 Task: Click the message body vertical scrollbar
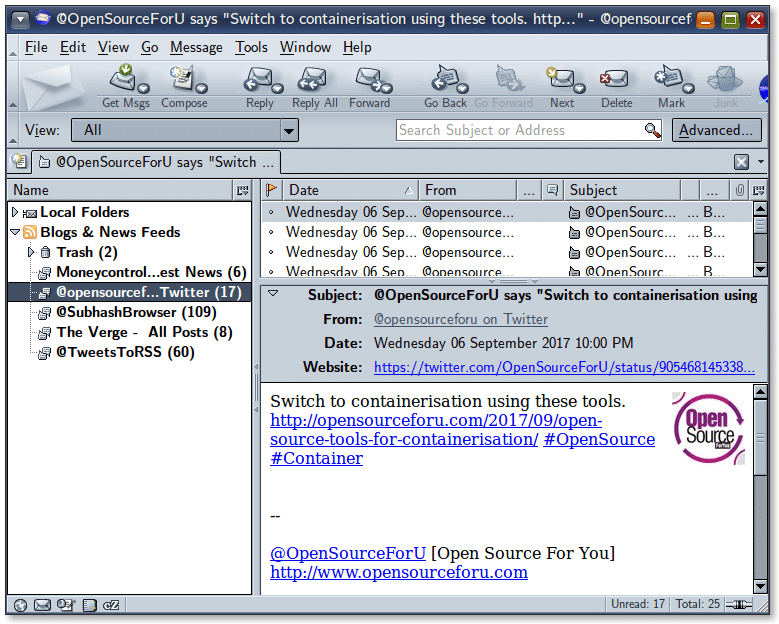761,480
